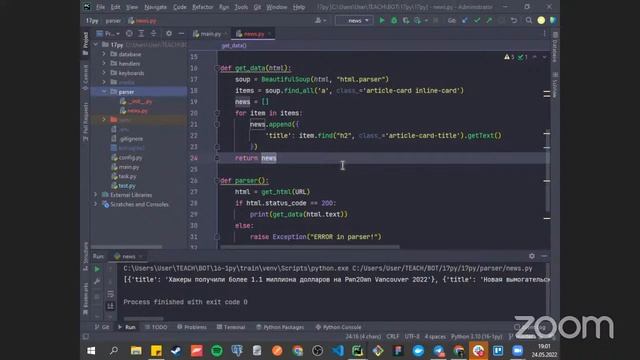Open Zoom icon in the taskbar
The image size is (640, 360).
pos(518,351)
